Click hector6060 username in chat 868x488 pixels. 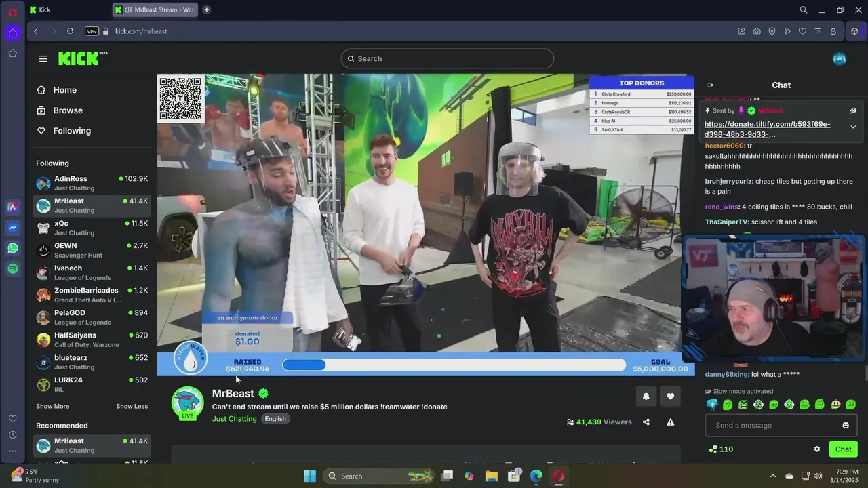click(x=724, y=146)
